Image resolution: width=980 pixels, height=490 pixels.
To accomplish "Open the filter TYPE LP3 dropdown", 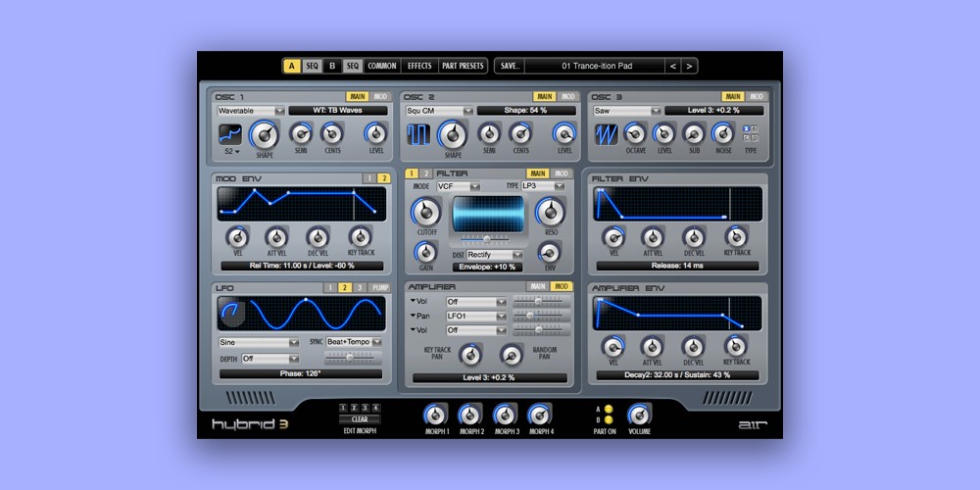I will click(x=544, y=185).
